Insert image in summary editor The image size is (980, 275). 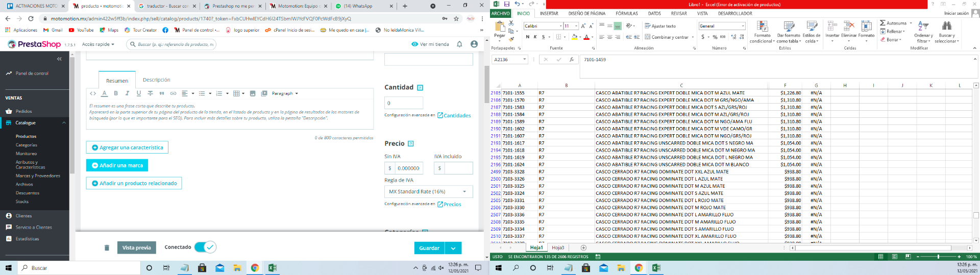point(253,93)
